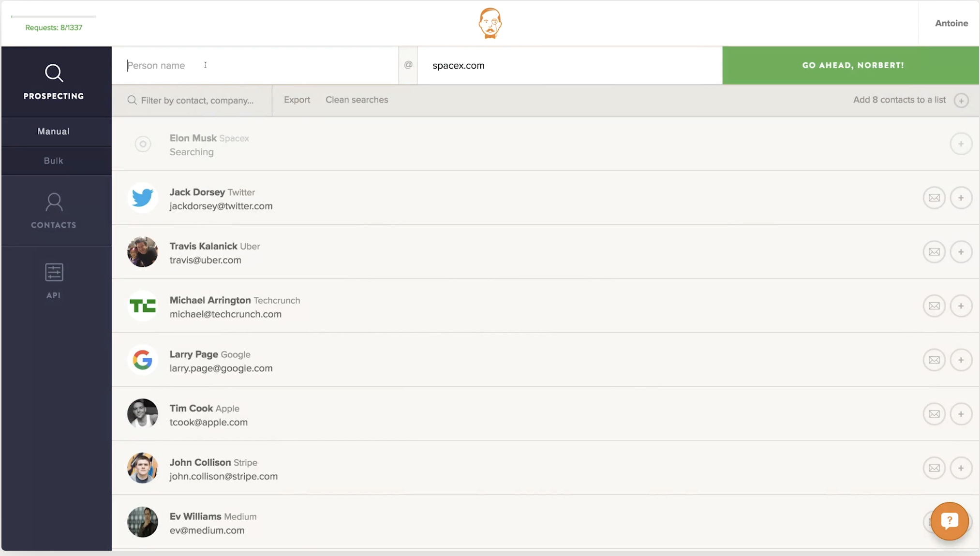
Task: Click the Twitter bird avatar
Action: pos(143,198)
